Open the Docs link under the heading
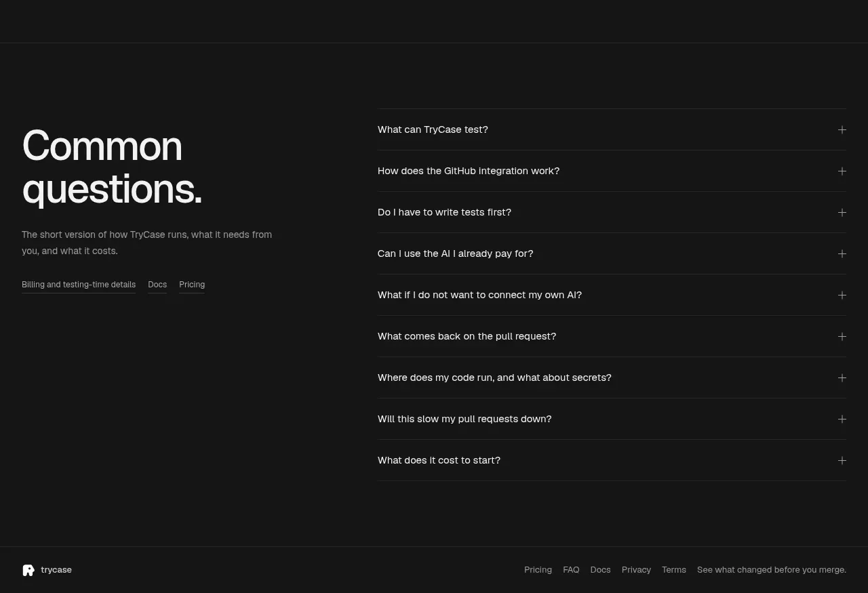The height and width of the screenshot is (593, 868). point(157,285)
